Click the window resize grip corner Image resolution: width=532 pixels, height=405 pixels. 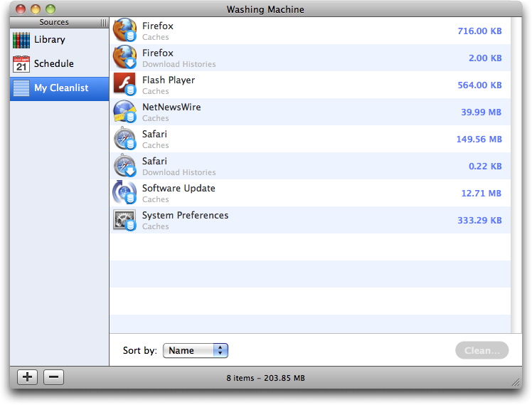(516, 382)
